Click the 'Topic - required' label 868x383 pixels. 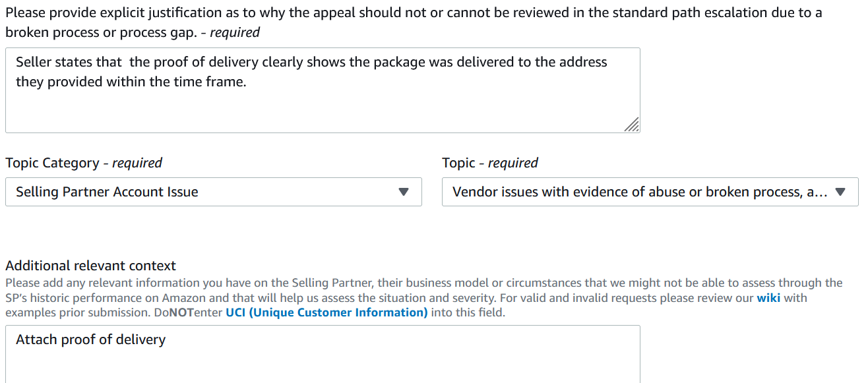(490, 163)
